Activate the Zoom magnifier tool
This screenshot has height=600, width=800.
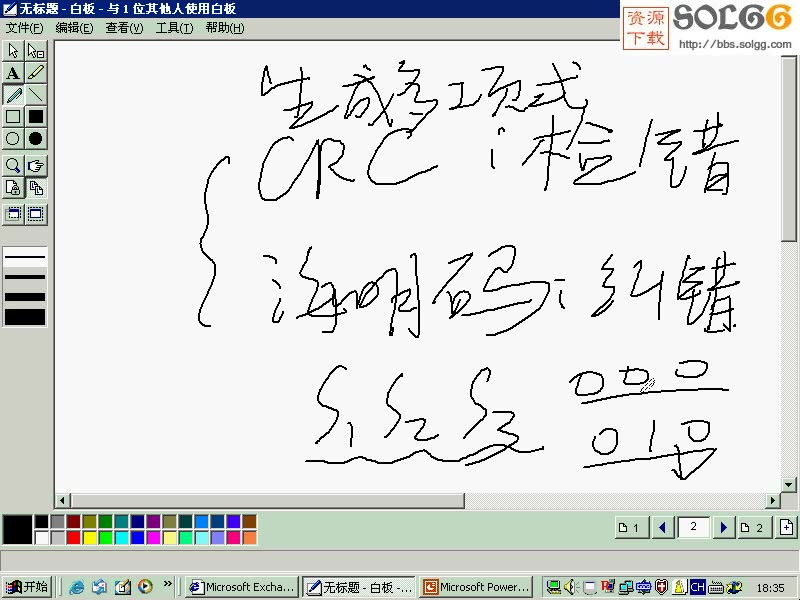(13, 165)
